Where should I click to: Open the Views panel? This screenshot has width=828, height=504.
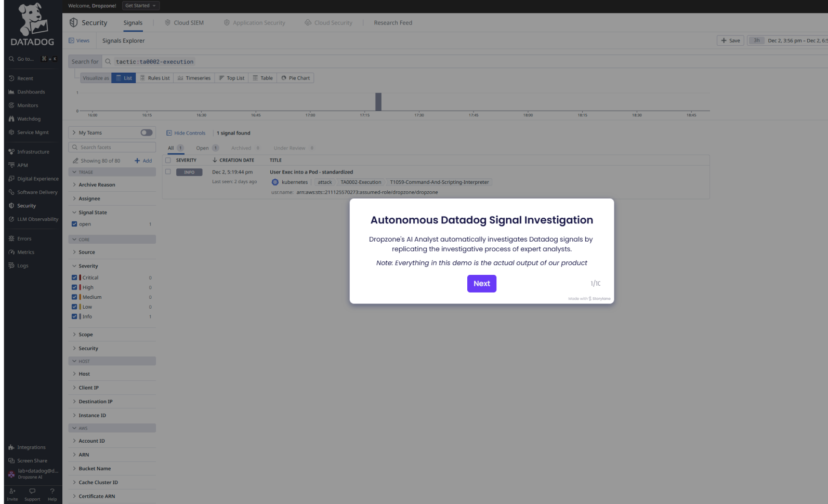coord(79,41)
